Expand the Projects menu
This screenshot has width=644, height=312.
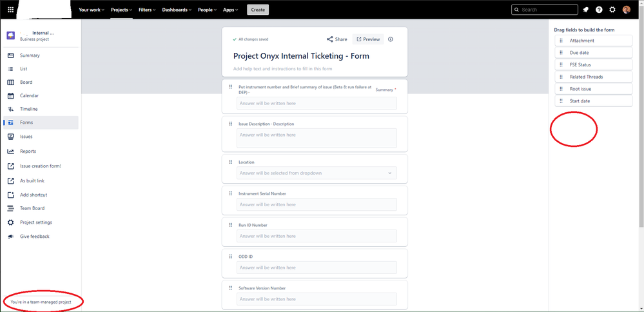click(x=122, y=10)
